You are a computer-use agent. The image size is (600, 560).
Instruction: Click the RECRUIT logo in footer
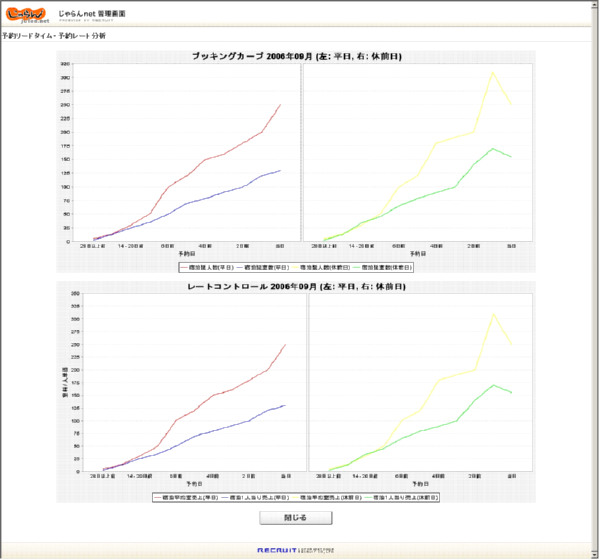[276, 551]
